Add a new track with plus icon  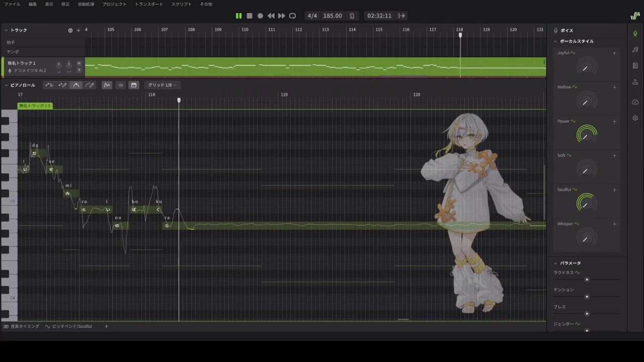78,30
